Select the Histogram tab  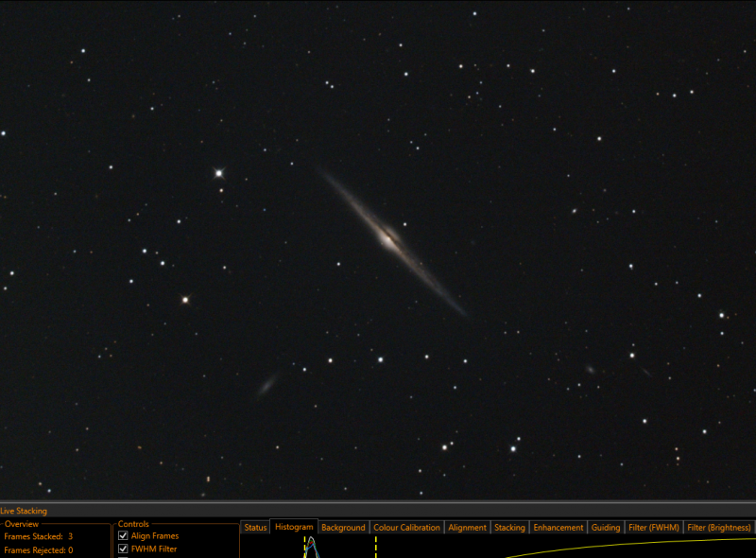pyautogui.click(x=294, y=527)
